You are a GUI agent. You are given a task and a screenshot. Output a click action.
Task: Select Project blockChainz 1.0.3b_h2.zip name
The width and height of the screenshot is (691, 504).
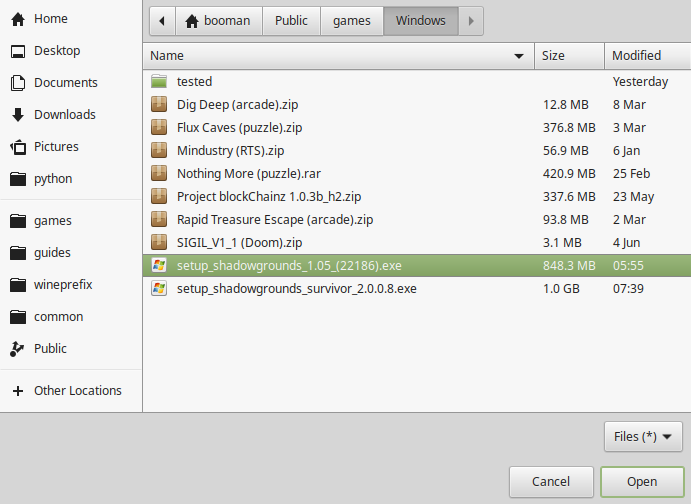[x=269, y=196]
